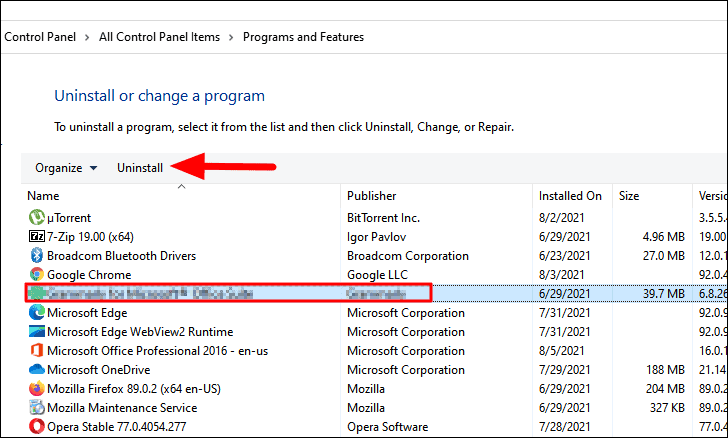Click the 4.96 MB size value

(663, 236)
